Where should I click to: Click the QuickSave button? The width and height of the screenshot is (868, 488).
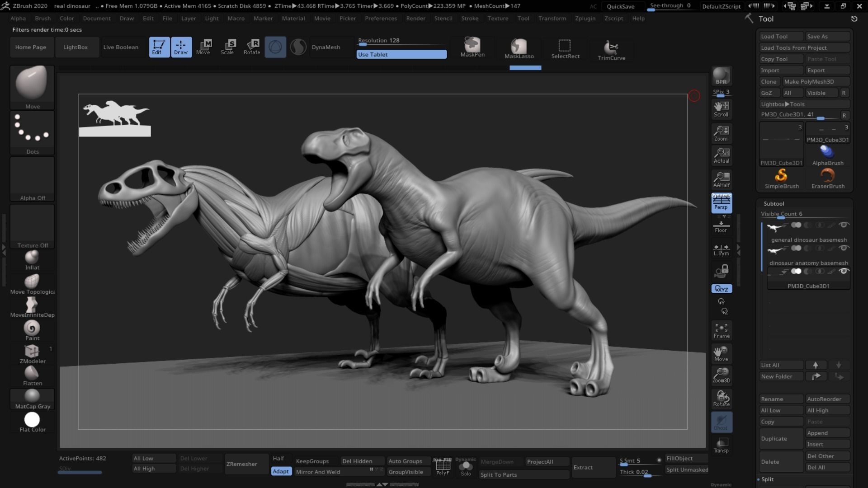click(621, 6)
